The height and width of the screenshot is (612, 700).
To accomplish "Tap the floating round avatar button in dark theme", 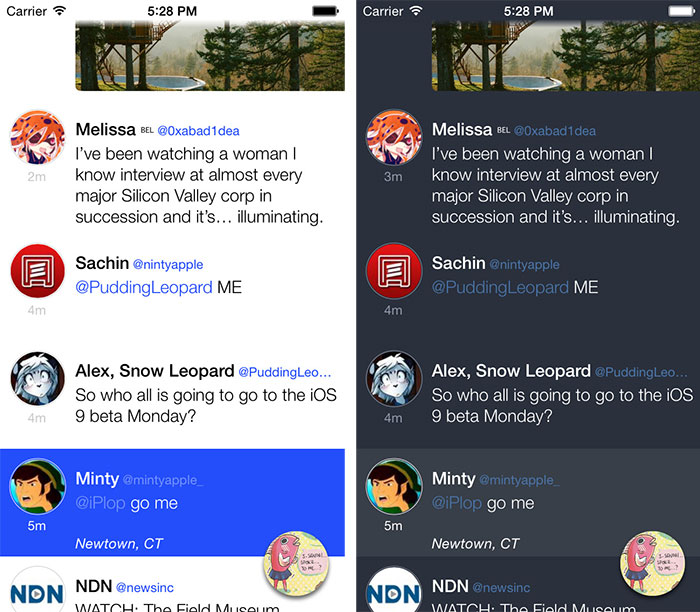I will [x=652, y=564].
